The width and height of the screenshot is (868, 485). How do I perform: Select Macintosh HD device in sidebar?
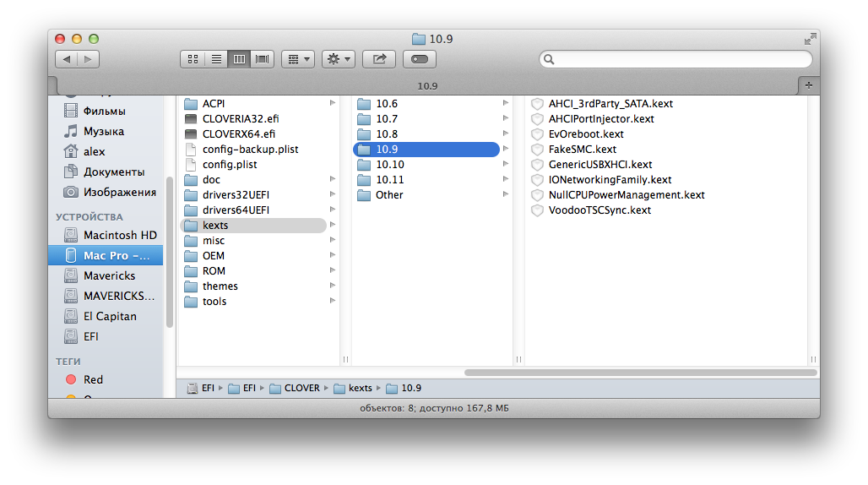120,235
